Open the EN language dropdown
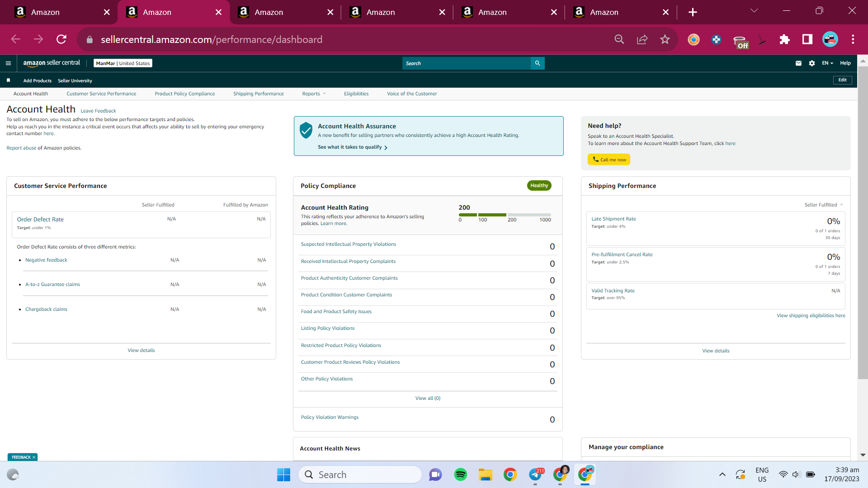 [827, 63]
